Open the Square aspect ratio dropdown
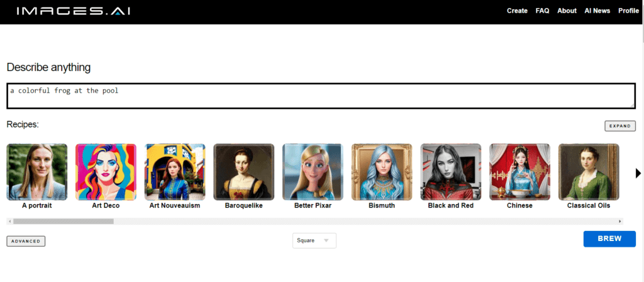 pyautogui.click(x=314, y=240)
